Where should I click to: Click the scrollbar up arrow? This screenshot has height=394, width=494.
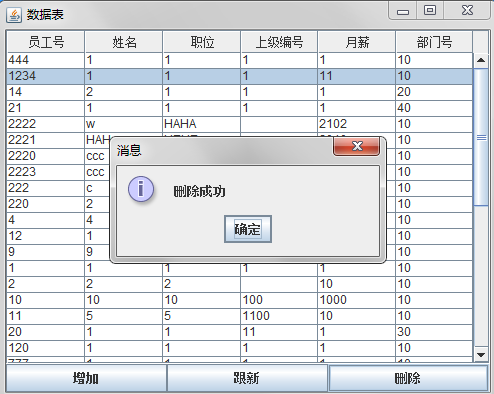(481, 60)
